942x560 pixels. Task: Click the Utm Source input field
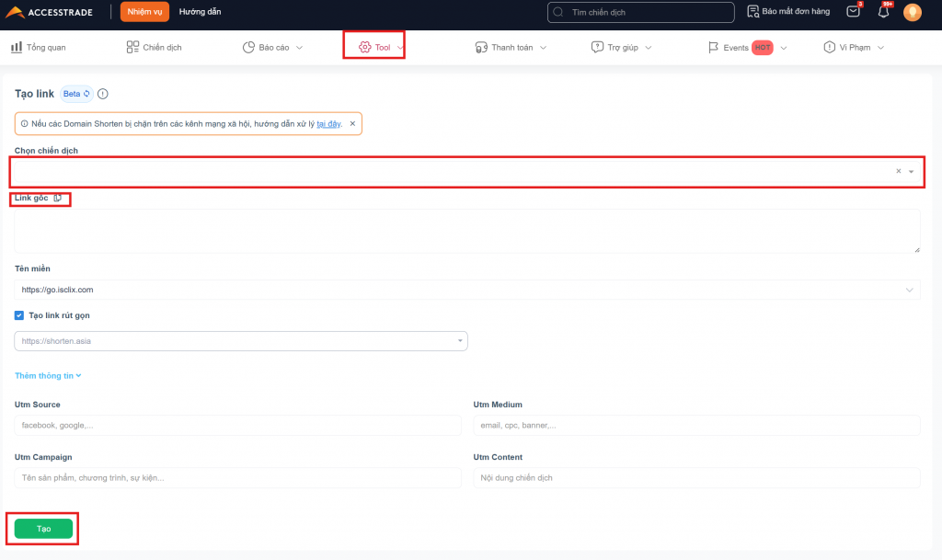coord(238,426)
